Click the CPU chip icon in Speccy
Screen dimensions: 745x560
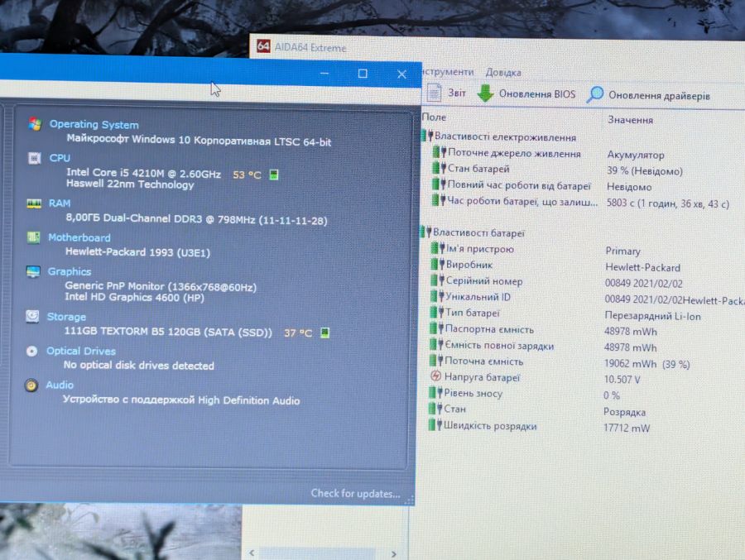coord(34,158)
